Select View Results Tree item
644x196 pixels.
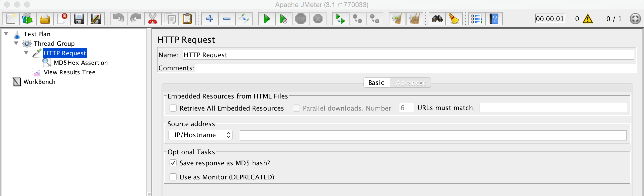[x=70, y=72]
